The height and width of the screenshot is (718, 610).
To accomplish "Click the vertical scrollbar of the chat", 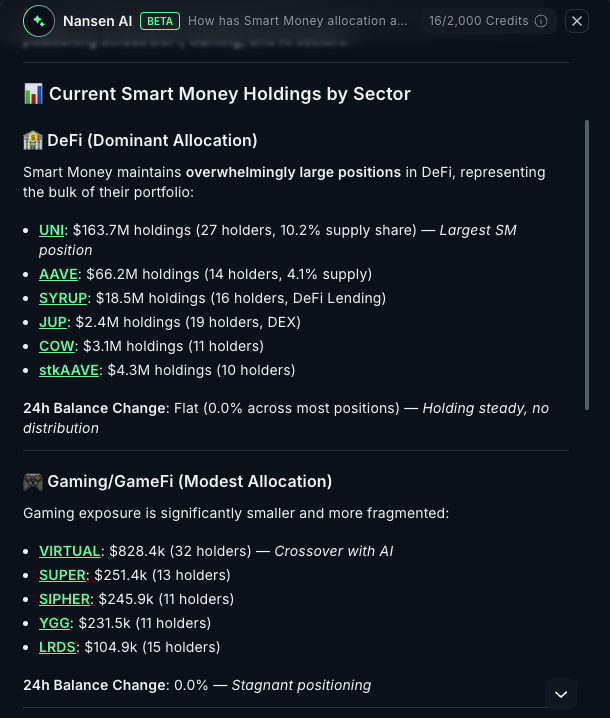I will [587, 300].
